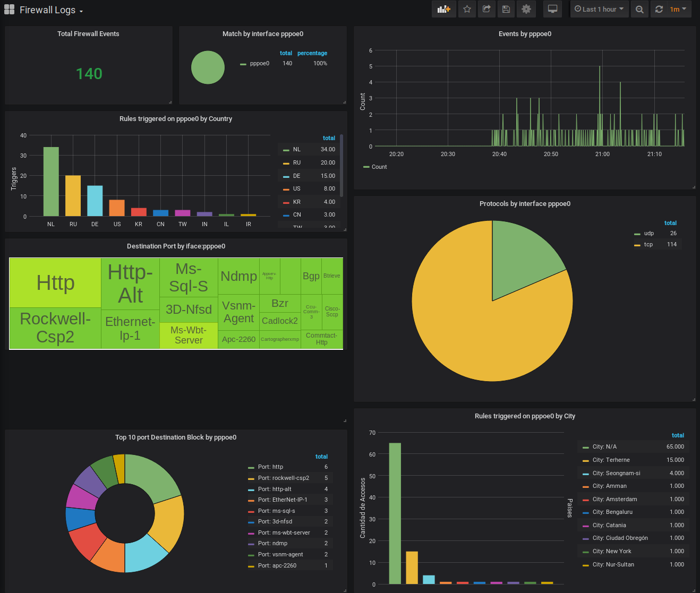The image size is (700, 593).
Task: Save the dashboard with disk icon
Action: (x=506, y=9)
